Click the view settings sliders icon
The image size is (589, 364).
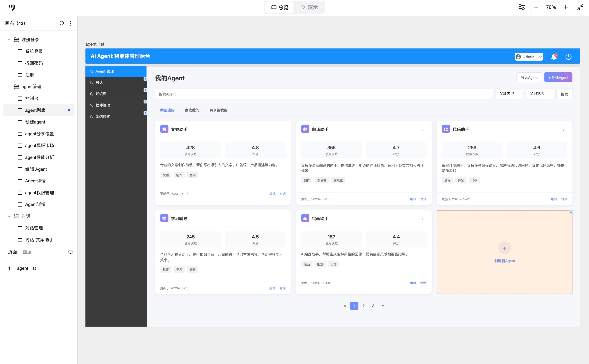(x=521, y=7)
